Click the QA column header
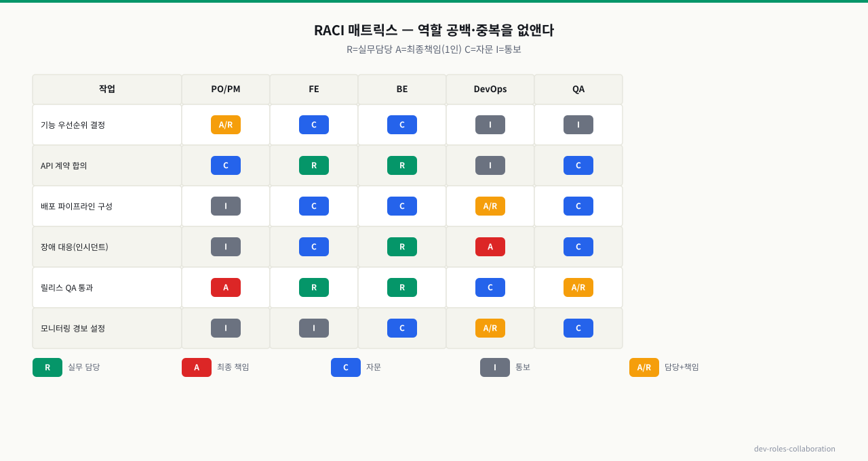 point(578,89)
